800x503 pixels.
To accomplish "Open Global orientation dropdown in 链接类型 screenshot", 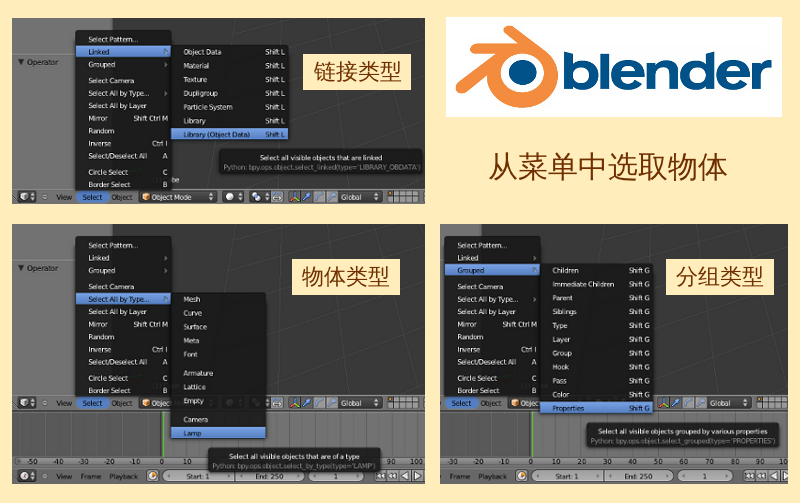I will 360,197.
